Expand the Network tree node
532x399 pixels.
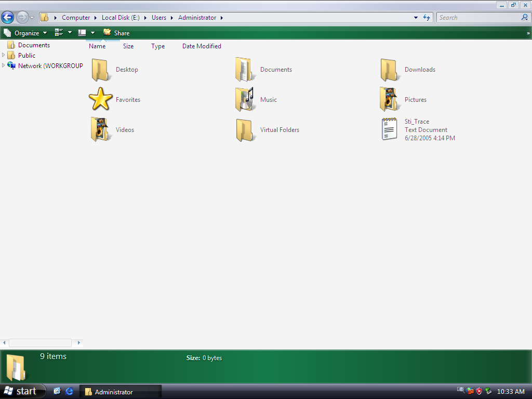[x=4, y=65]
